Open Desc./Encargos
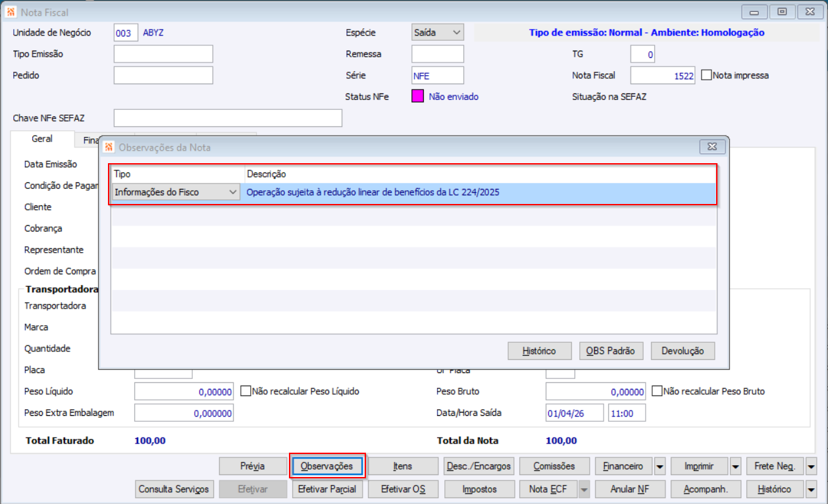 pyautogui.click(x=479, y=466)
